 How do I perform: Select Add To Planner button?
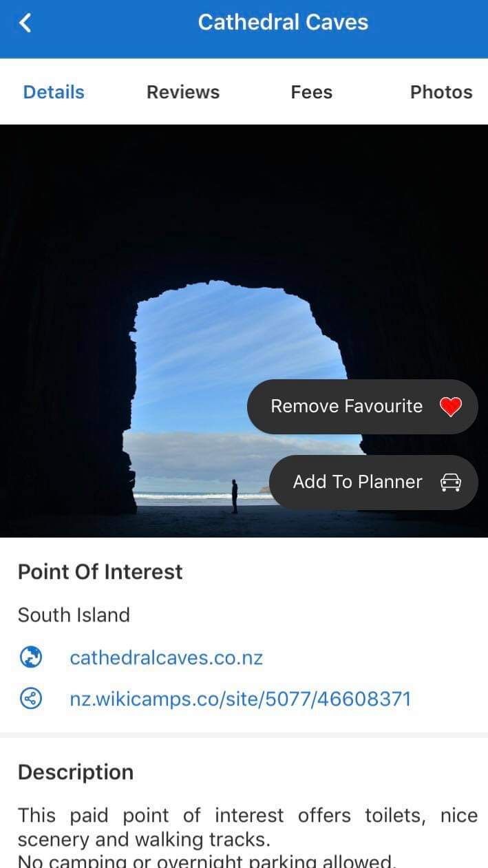pos(374,483)
